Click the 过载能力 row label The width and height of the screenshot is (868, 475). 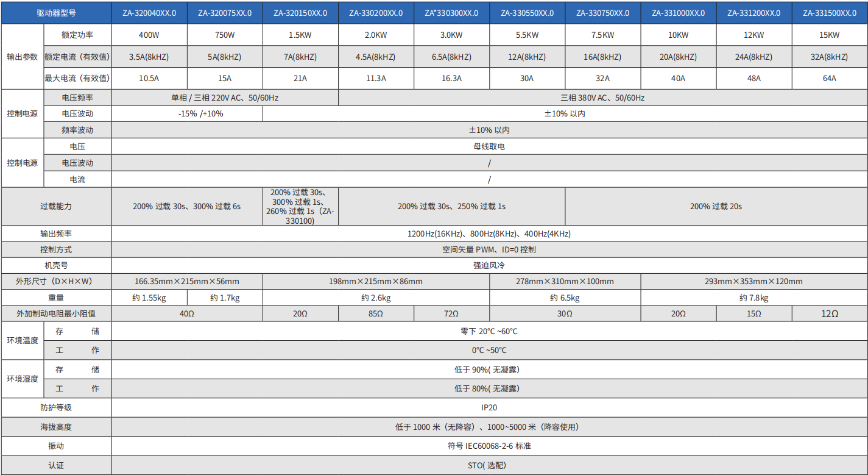[x=56, y=206]
